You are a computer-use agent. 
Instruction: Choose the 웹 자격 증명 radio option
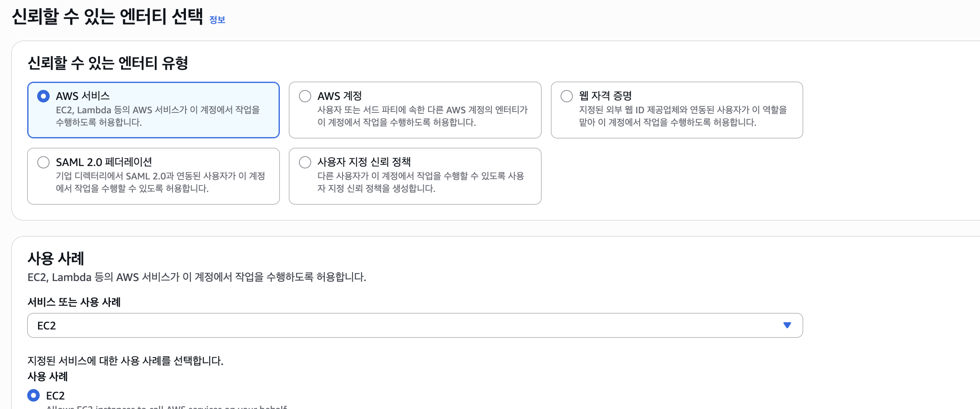(x=567, y=96)
